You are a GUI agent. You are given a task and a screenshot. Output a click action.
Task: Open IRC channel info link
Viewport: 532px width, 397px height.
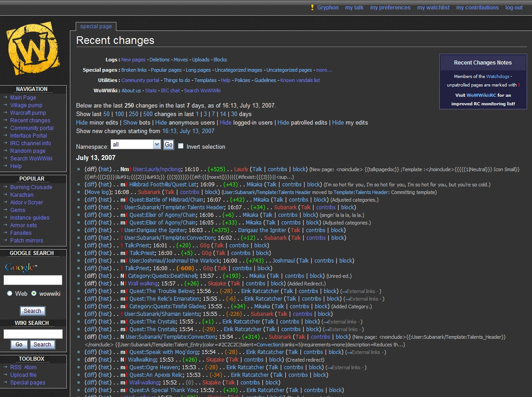(30, 143)
